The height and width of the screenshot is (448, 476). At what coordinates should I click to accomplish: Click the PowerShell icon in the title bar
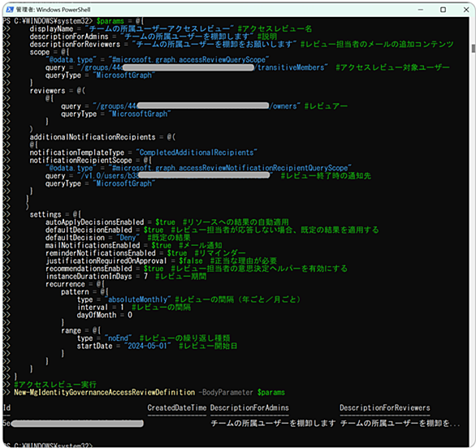click(x=10, y=10)
